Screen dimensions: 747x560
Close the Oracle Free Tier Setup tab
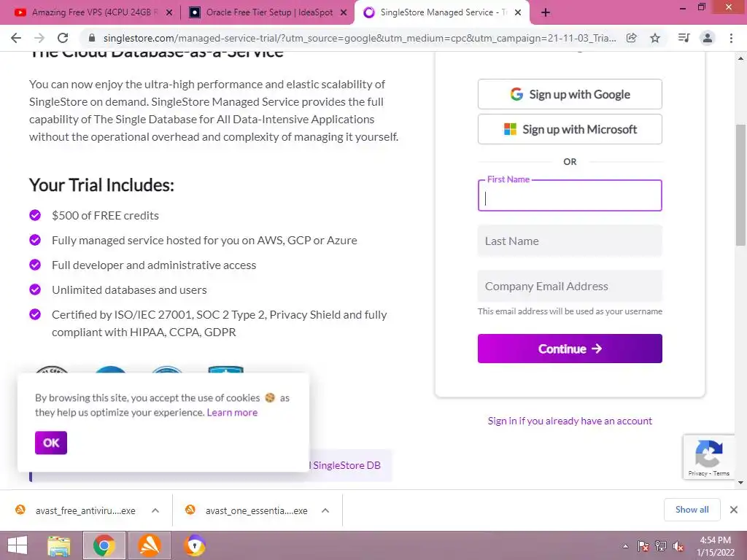[x=344, y=13]
